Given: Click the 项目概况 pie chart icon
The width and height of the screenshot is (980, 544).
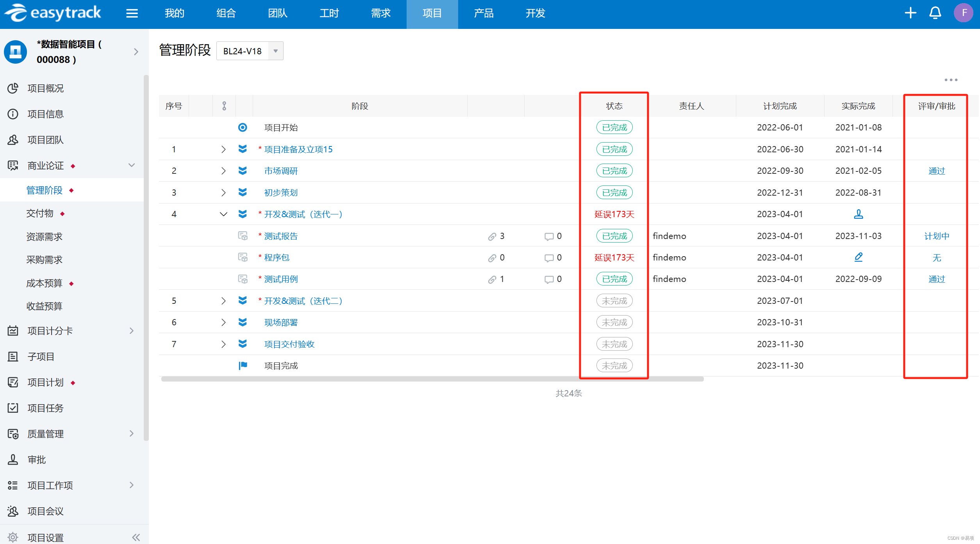Looking at the screenshot, I should tap(13, 88).
